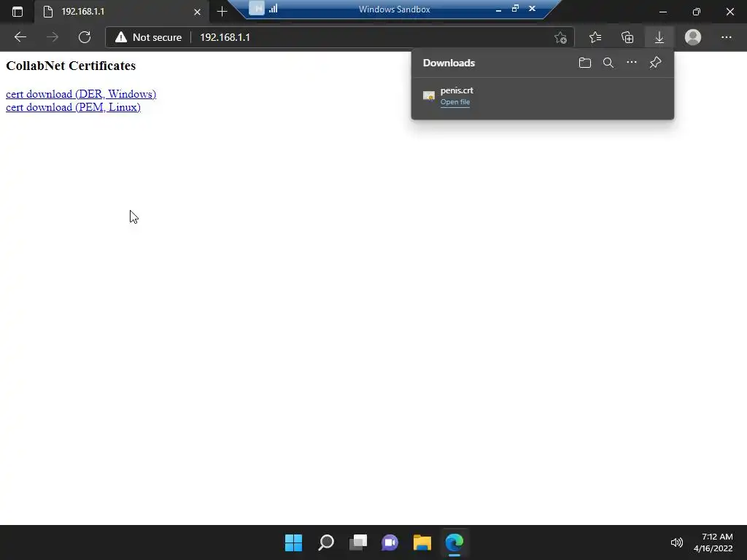Click cert download (PEM, Linux) link
This screenshot has width=747, height=560.
point(74,107)
